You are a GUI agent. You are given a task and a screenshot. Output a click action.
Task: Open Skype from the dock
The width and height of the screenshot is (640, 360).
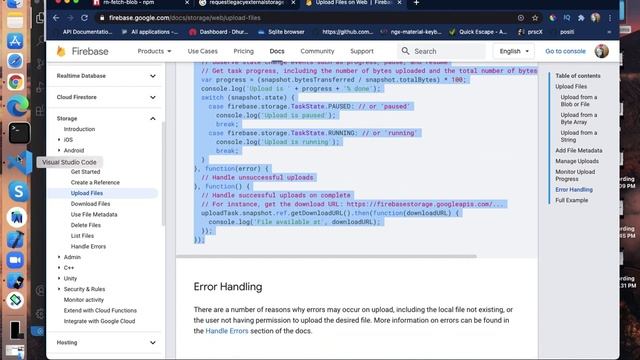tap(18, 191)
